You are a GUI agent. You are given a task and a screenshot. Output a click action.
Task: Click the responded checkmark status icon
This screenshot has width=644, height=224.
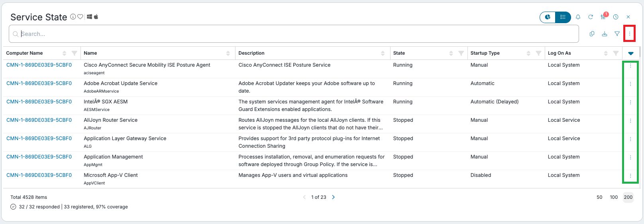click(x=13, y=207)
